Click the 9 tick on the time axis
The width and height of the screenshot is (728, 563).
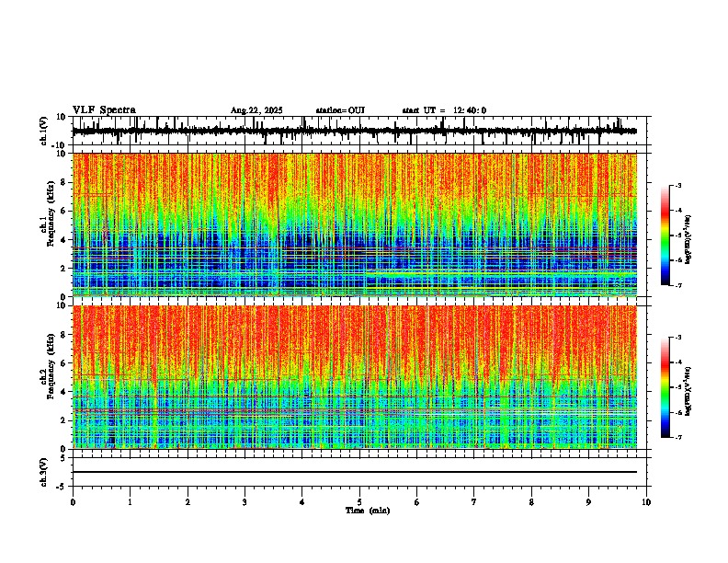click(588, 502)
